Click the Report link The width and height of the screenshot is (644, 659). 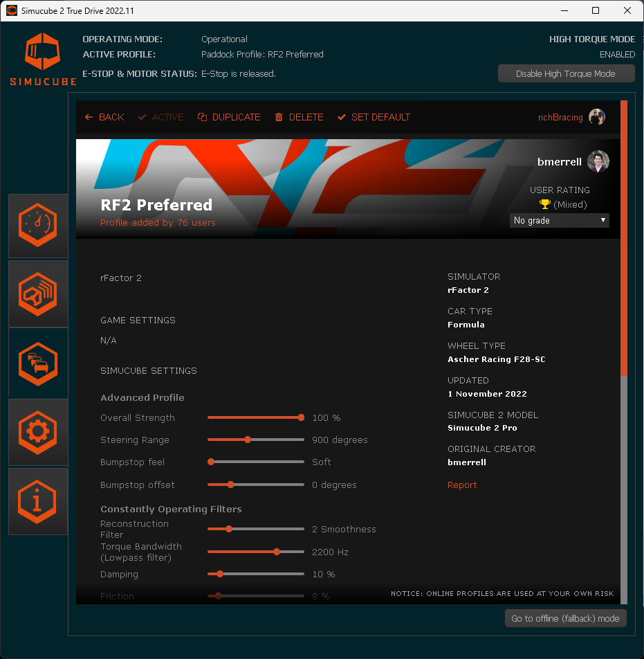pos(462,485)
